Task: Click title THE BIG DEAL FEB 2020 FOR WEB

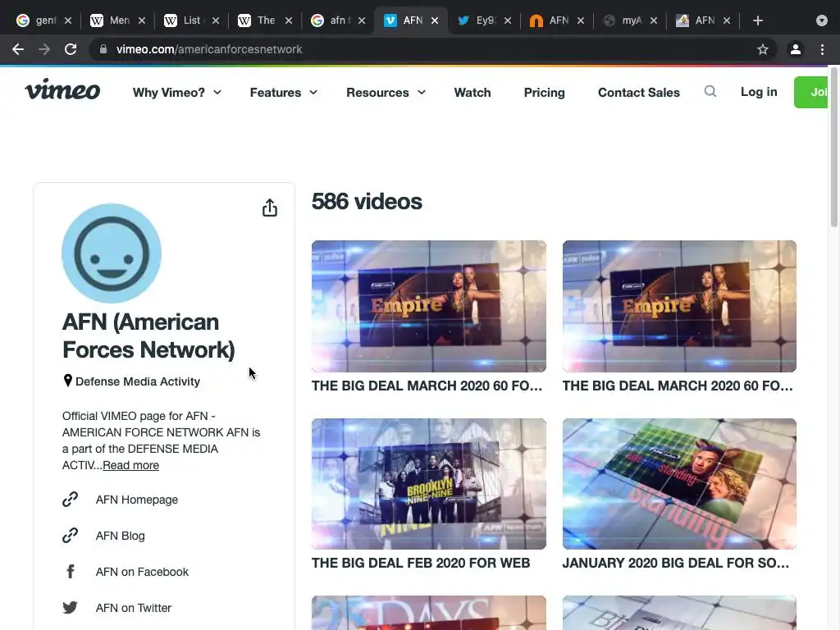Action: 421,563
